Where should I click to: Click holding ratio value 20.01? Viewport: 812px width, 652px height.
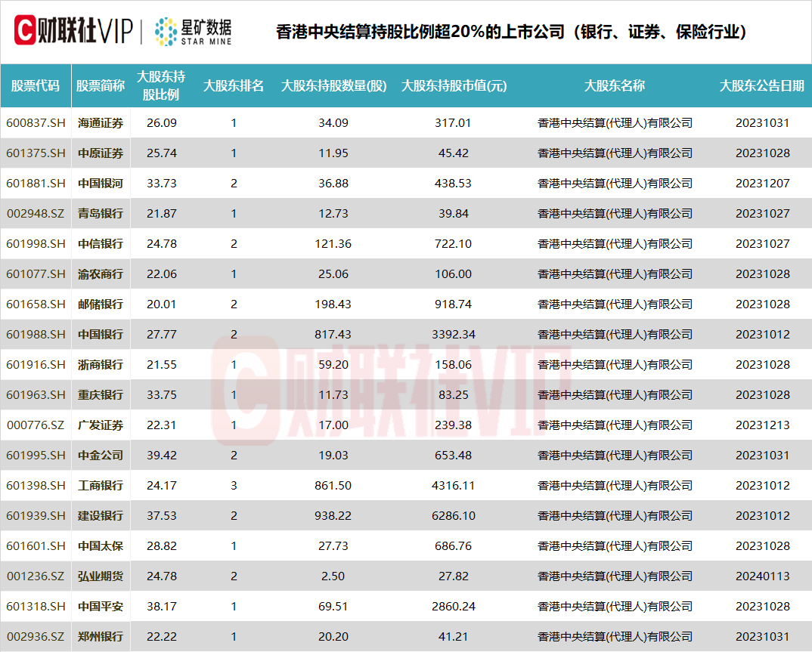(162, 304)
